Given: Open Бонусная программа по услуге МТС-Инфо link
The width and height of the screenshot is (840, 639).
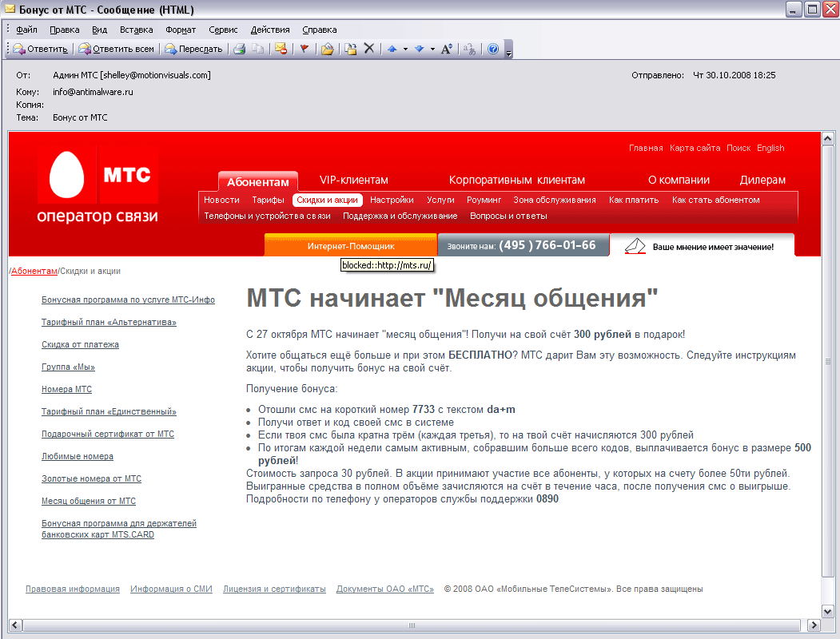Looking at the screenshot, I should [128, 300].
